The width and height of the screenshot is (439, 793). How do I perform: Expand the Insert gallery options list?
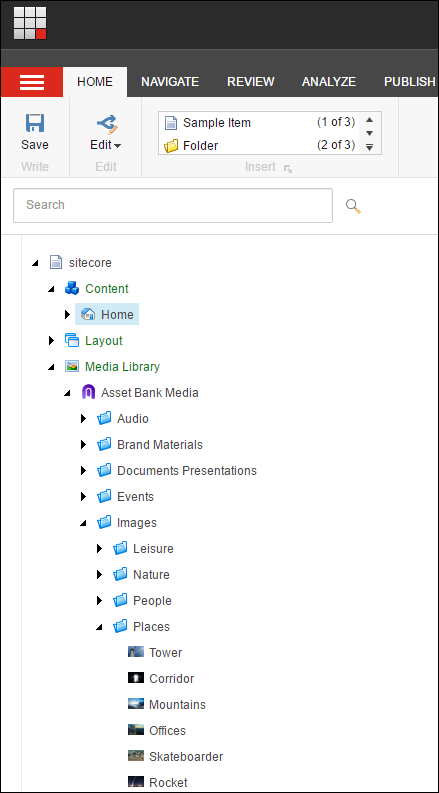(370, 147)
